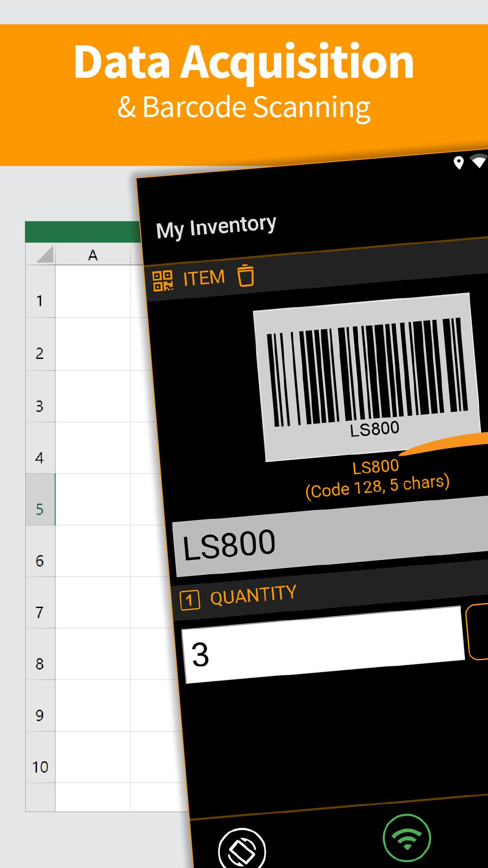The width and height of the screenshot is (488, 868).
Task: Select row 1 header in spreadsheet
Action: [40, 292]
